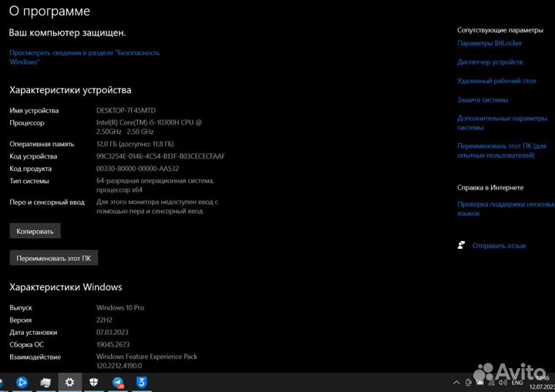The image size is (555, 392).
Task: Click the Код продукта label
Action: (x=30, y=169)
